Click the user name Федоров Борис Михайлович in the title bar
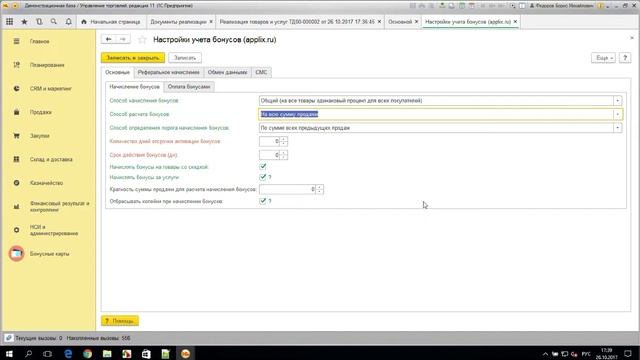The image size is (640, 360). tap(563, 6)
